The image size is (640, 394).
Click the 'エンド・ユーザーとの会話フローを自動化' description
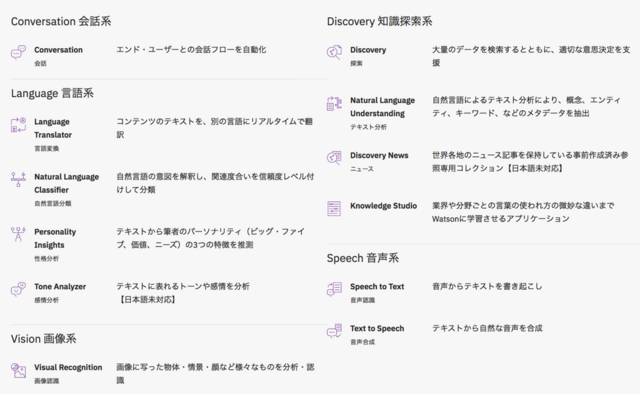click(x=191, y=49)
